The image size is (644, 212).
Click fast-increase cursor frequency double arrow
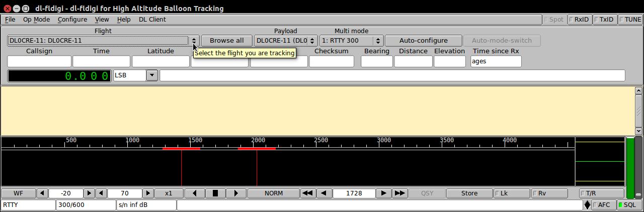click(400, 193)
